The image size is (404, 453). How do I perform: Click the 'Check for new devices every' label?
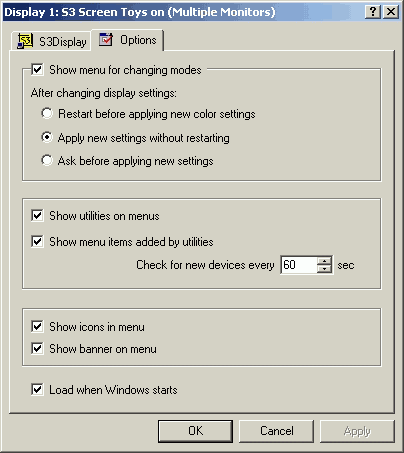point(205,265)
